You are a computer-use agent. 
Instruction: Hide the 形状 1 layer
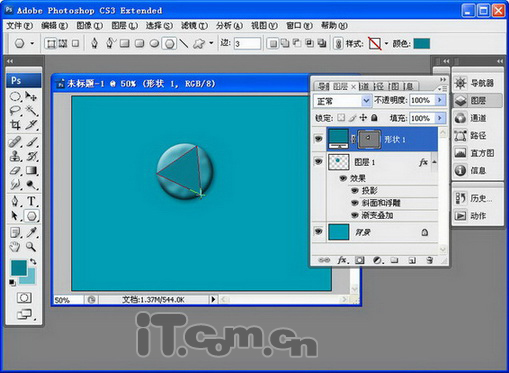[319, 139]
